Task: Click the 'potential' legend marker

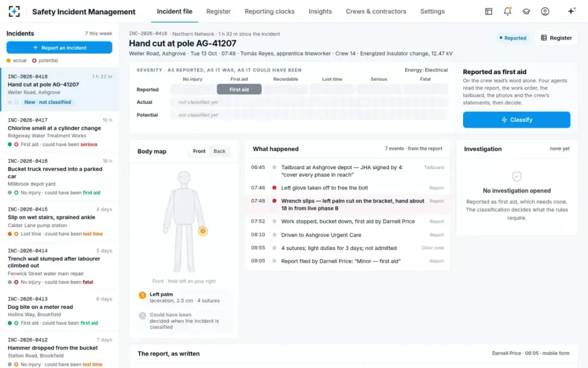Action: [x=34, y=61]
